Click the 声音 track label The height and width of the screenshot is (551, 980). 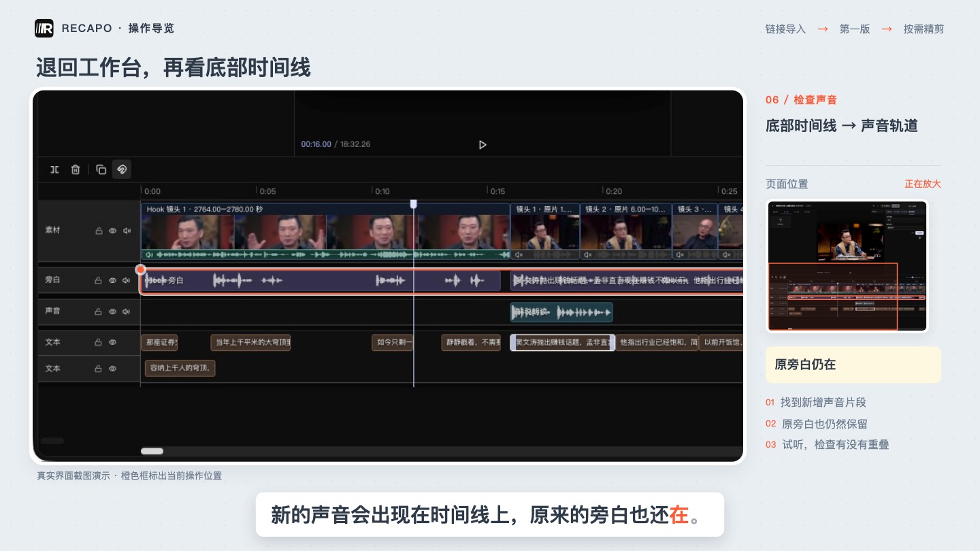pos(52,312)
